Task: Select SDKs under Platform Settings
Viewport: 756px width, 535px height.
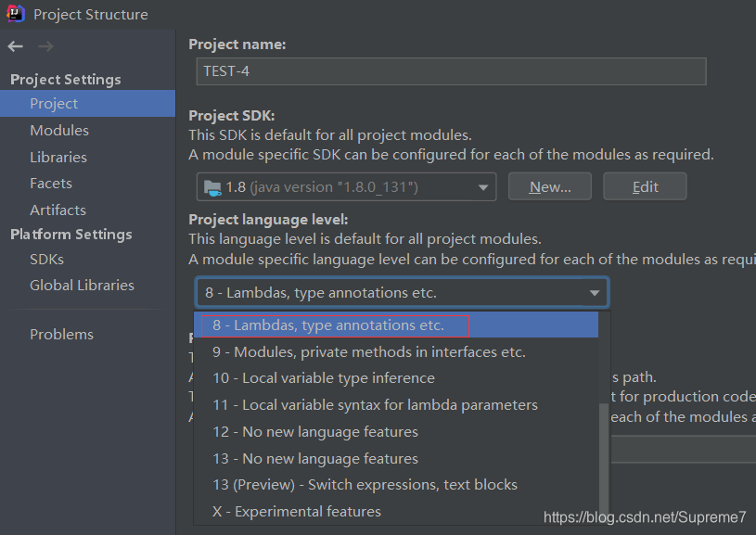Action: (46, 260)
